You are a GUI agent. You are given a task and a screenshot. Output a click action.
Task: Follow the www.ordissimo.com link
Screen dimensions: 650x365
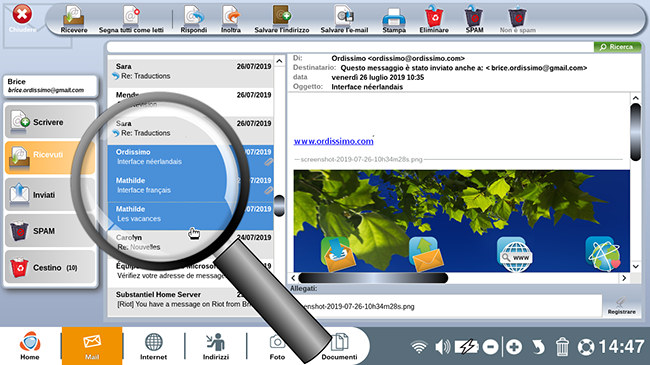point(333,141)
